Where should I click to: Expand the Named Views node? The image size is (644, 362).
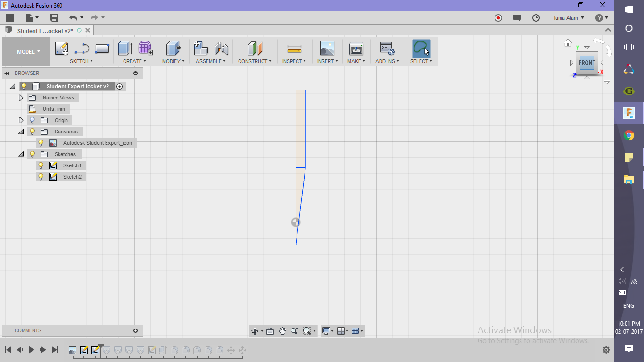(21, 98)
